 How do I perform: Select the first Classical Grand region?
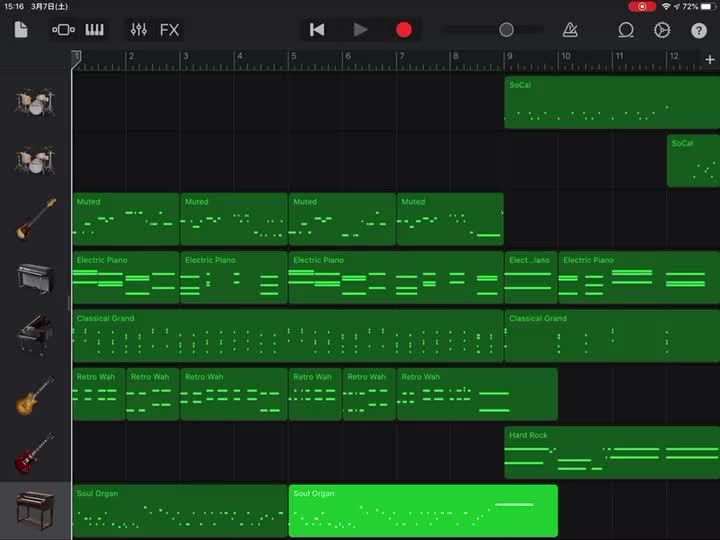[288, 336]
